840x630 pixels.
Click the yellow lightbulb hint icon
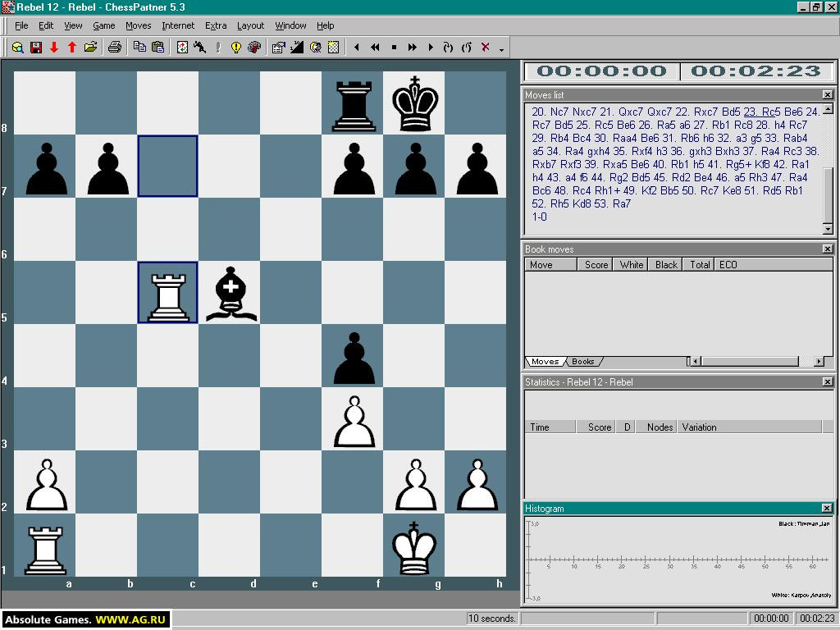(235, 47)
